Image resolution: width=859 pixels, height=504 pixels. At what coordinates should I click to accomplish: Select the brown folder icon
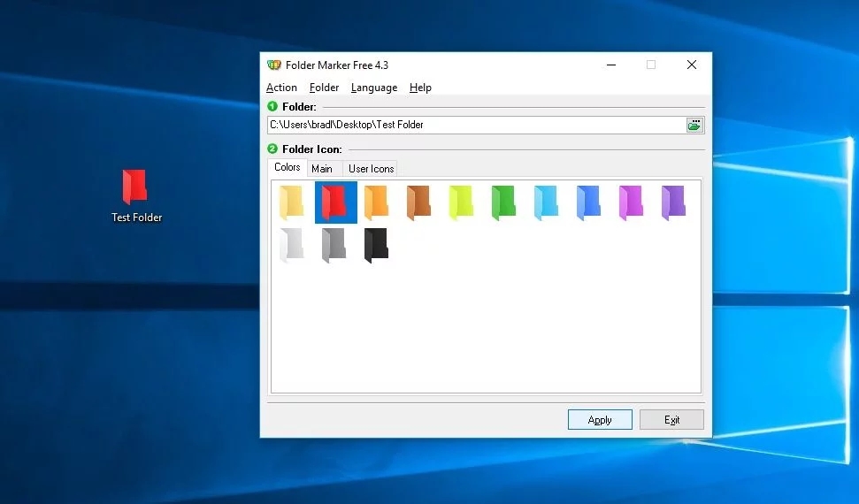tap(419, 202)
